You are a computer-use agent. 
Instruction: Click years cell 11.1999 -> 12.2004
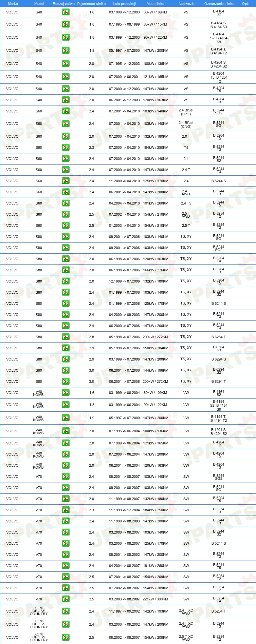[124, 510]
